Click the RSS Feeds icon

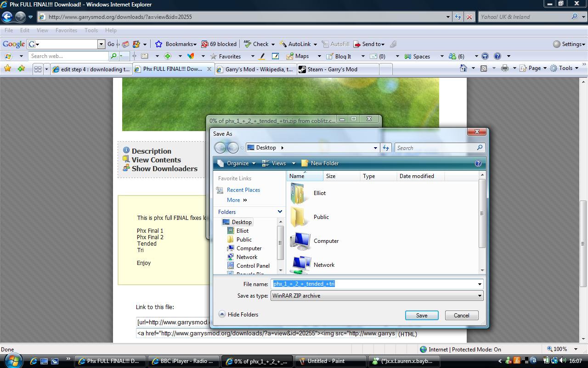(484, 68)
